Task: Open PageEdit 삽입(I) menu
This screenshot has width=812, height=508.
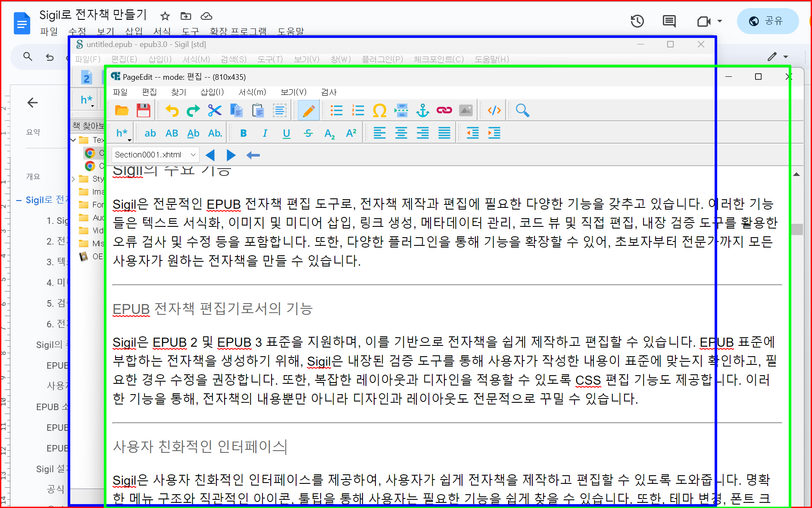Action: pos(212,92)
